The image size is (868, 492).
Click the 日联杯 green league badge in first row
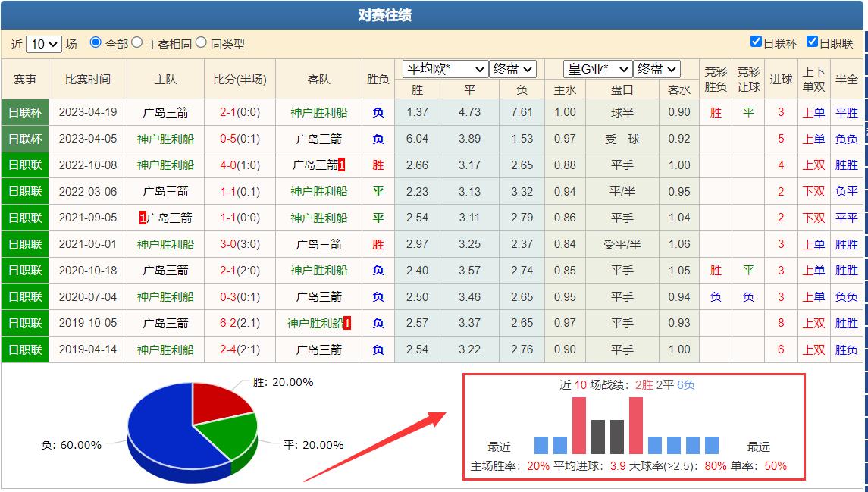[24, 111]
